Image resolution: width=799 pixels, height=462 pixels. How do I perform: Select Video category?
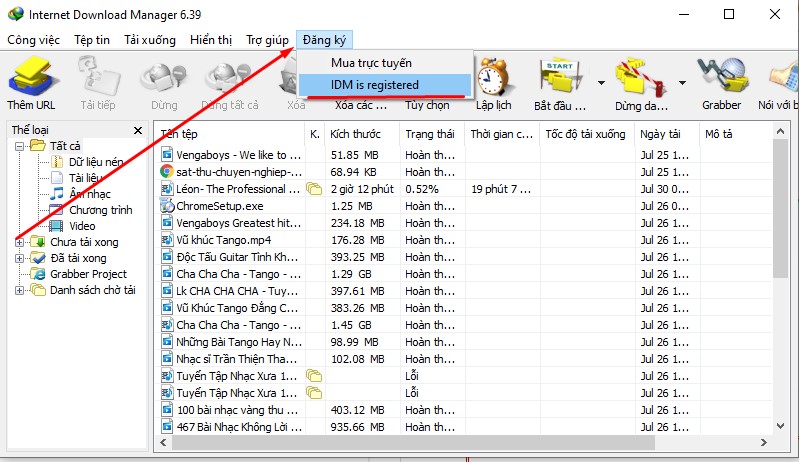click(82, 226)
